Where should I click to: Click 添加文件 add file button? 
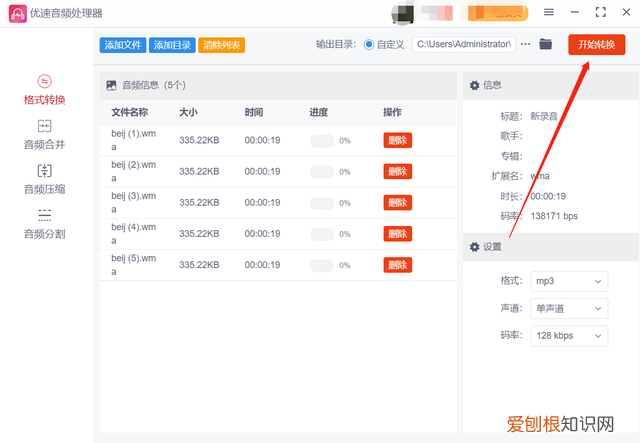(123, 45)
